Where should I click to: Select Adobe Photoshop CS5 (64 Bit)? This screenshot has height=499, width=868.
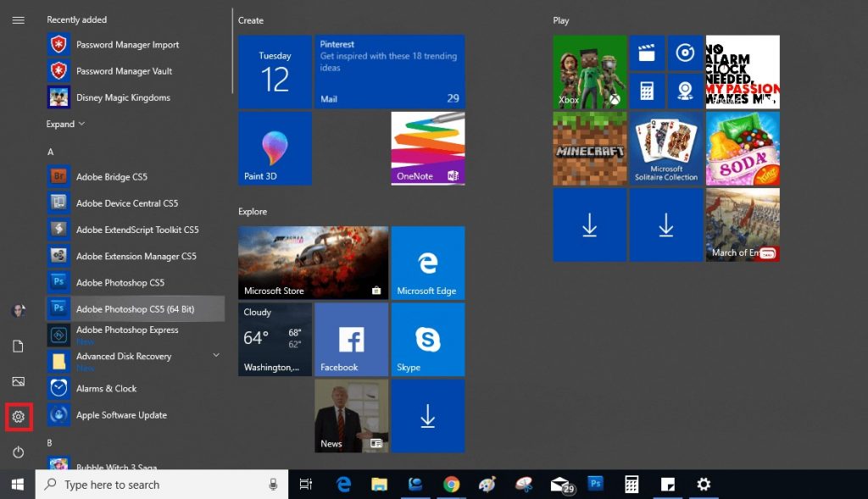135,308
